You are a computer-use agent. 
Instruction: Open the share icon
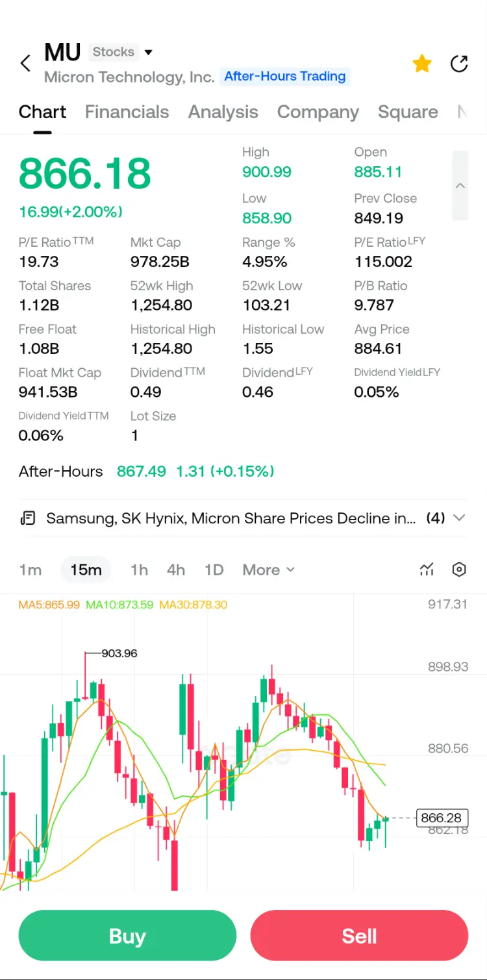pyautogui.click(x=459, y=64)
